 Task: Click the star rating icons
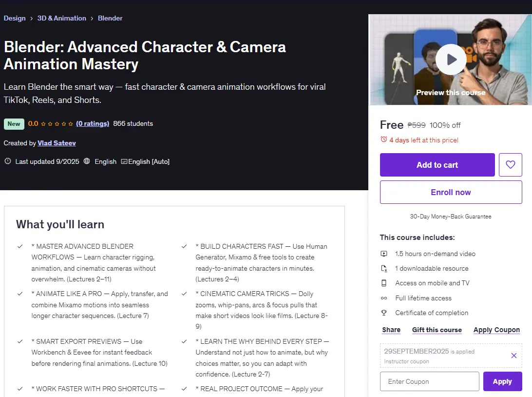coord(57,124)
